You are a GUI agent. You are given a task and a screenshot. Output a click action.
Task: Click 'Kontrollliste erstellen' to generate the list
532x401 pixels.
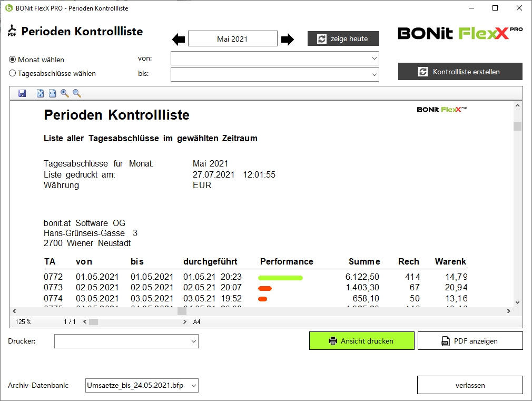[x=460, y=72]
